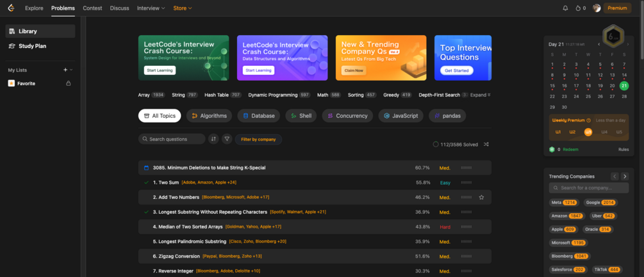Select the Microsoft trending company tag
This screenshot has width=644, height=277.
pyautogui.click(x=568, y=242)
